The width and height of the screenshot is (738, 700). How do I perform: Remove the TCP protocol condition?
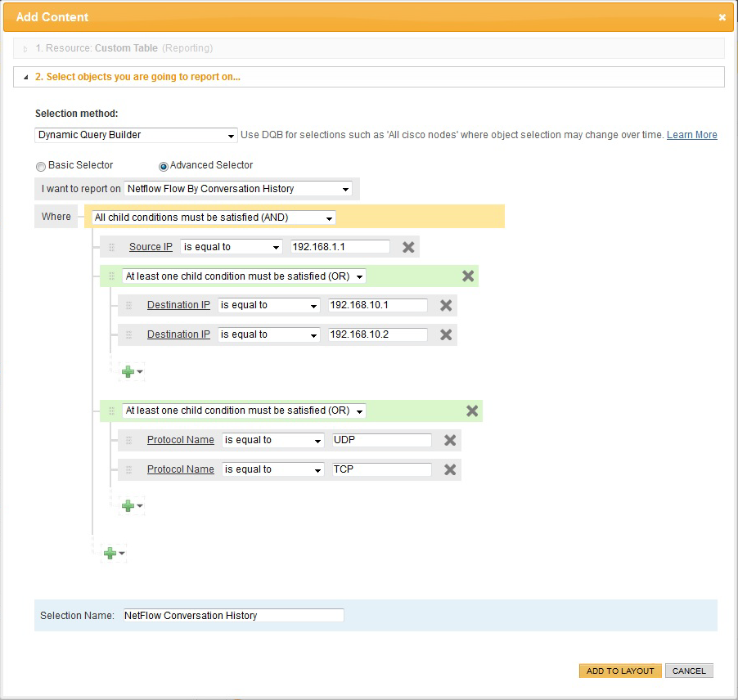pos(450,469)
